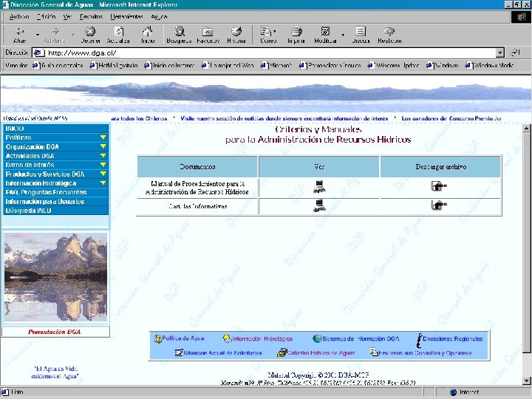The image size is (532, 399).
Task: Click Internet Explorer logo throbber
Action: click(x=521, y=17)
